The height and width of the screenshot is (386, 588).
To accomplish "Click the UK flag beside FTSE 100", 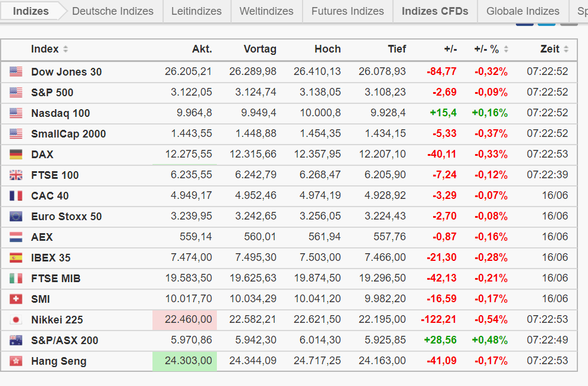I will [x=16, y=175].
